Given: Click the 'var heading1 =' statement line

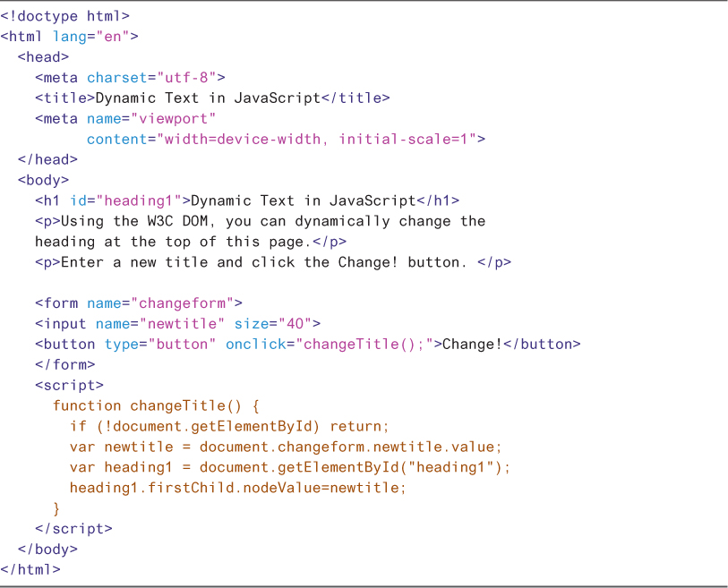Looking at the screenshot, I should [290, 467].
